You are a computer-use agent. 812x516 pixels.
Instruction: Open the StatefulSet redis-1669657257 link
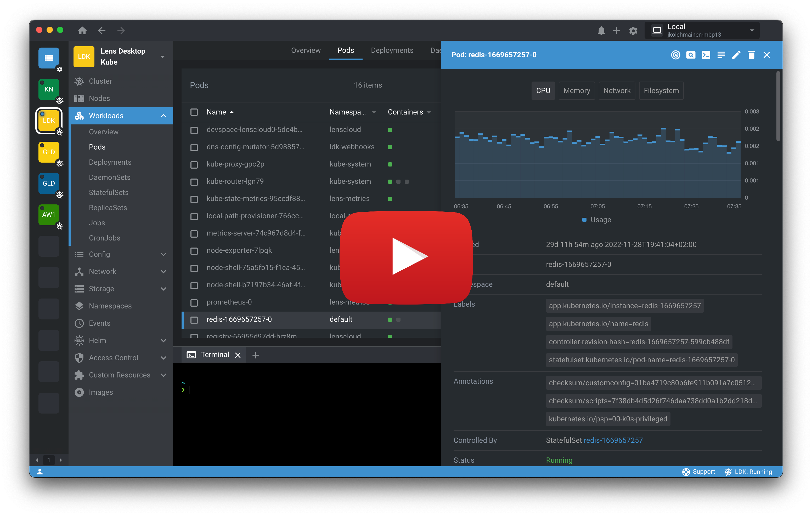(x=613, y=440)
